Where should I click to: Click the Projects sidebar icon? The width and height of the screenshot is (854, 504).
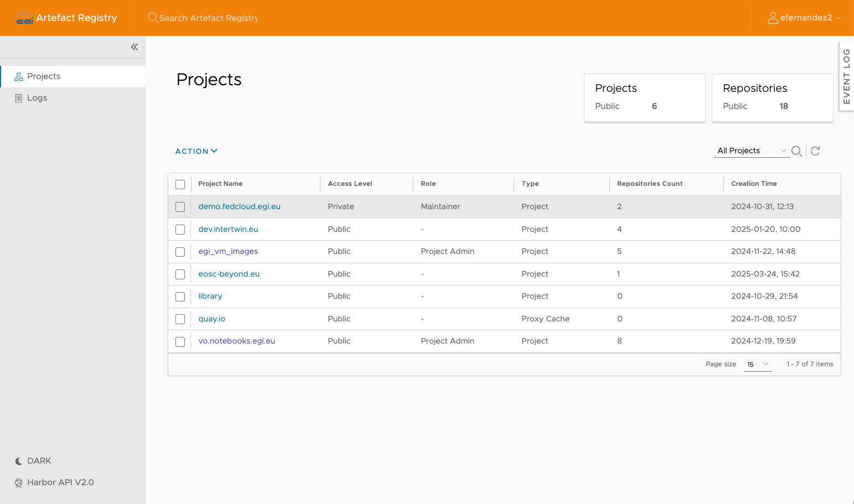click(19, 76)
